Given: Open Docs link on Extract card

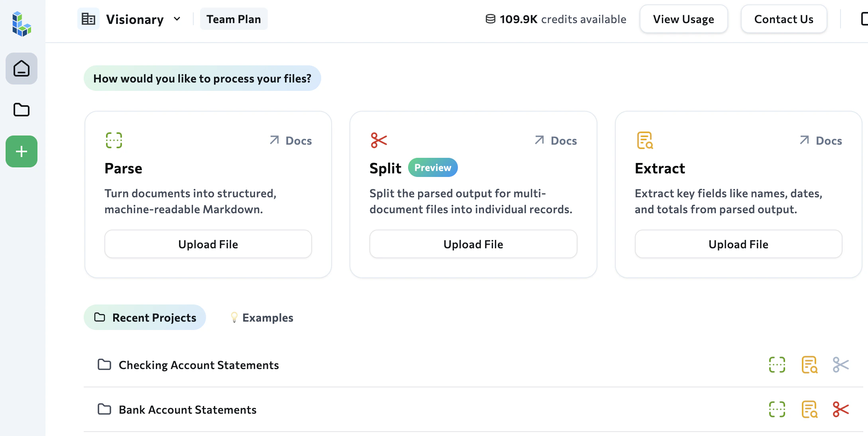Looking at the screenshot, I should click(x=821, y=141).
